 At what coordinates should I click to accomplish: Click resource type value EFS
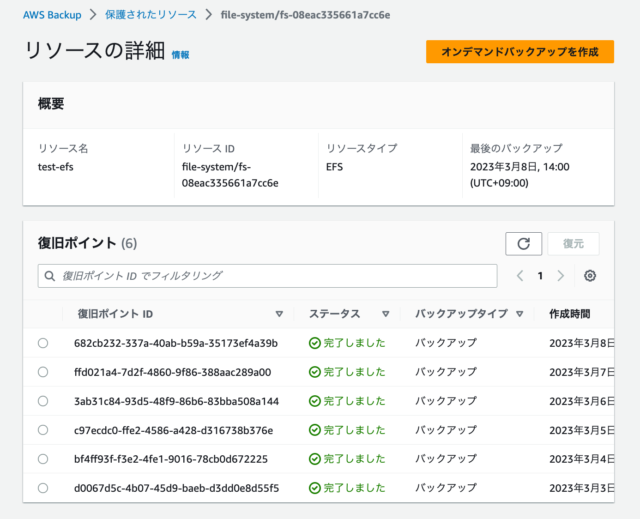coord(334,167)
